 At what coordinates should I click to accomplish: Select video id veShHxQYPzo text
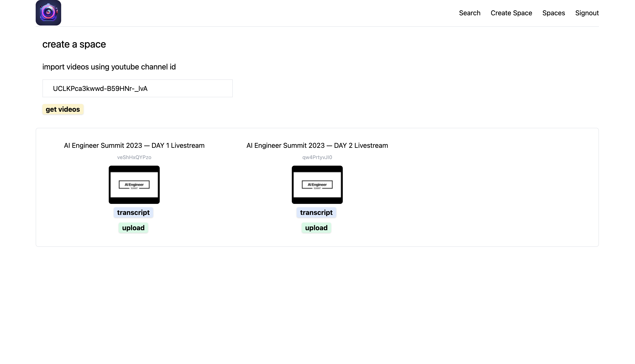click(x=134, y=157)
